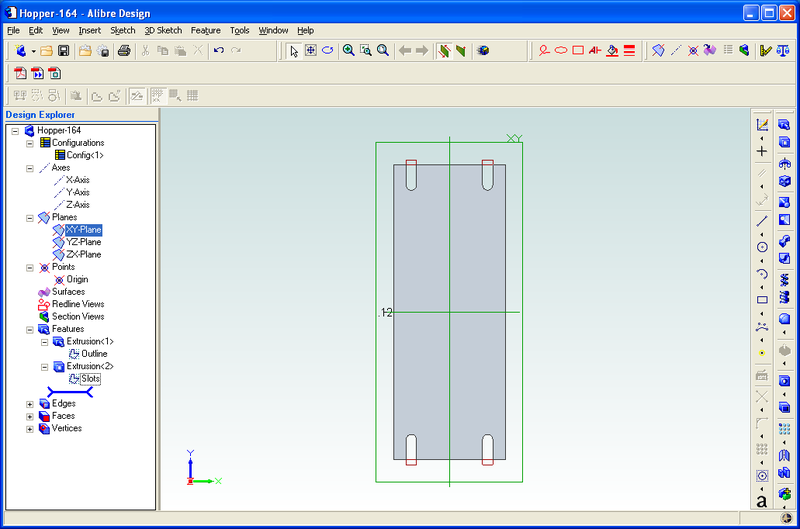
Task: Select XY-Plane in Design Explorer
Action: (x=84, y=230)
